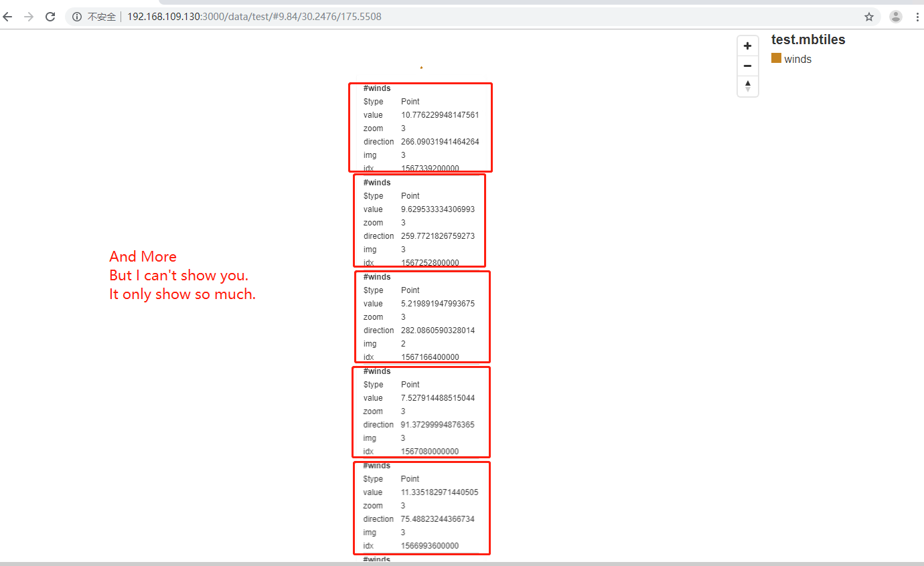Reset the map pitch with the arrow control
This screenshot has height=566, width=924.
747,86
